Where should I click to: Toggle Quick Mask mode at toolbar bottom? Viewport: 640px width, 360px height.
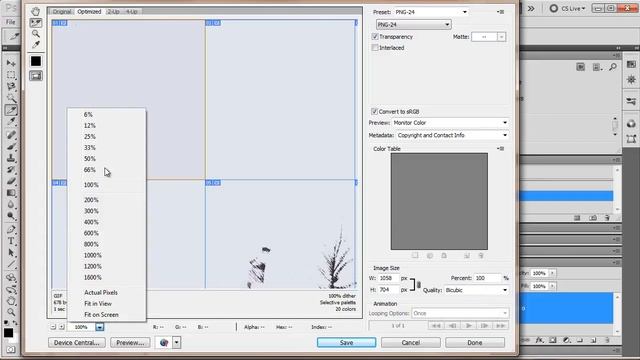11,350
